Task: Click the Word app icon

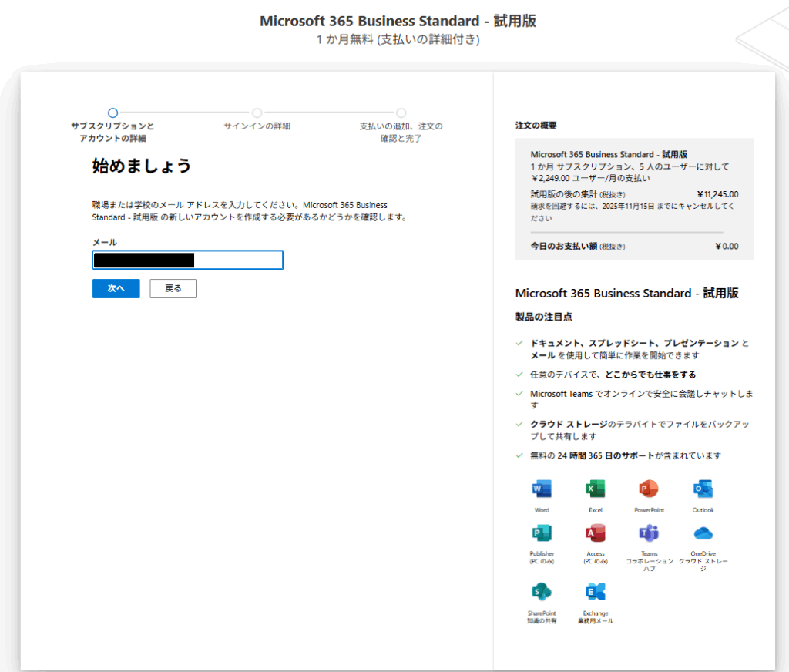Action: coord(542,489)
